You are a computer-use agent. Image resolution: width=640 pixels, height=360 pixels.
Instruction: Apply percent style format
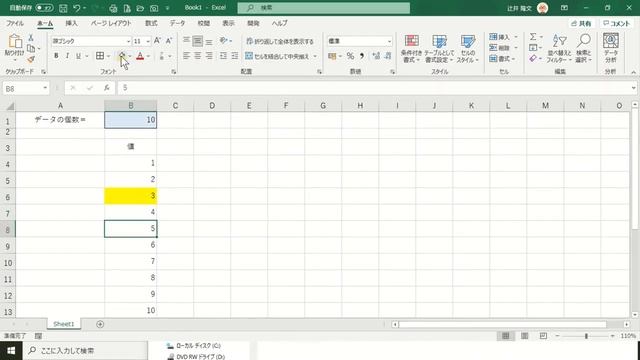click(350, 56)
